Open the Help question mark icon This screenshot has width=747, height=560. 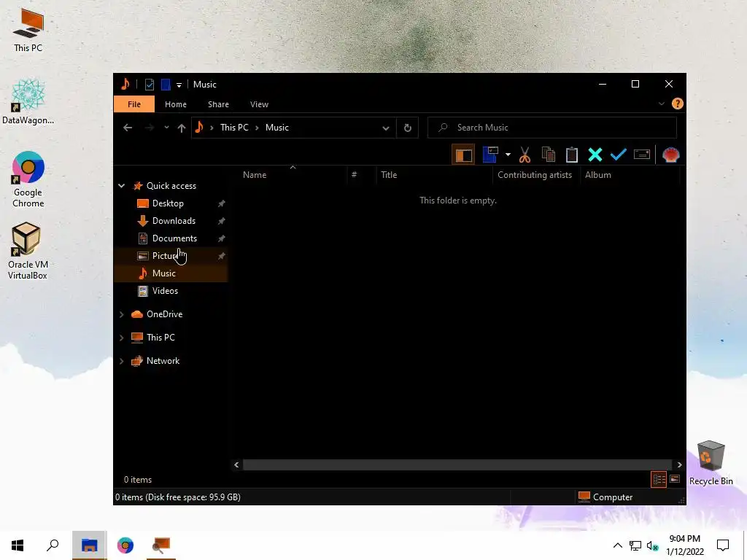(x=678, y=104)
